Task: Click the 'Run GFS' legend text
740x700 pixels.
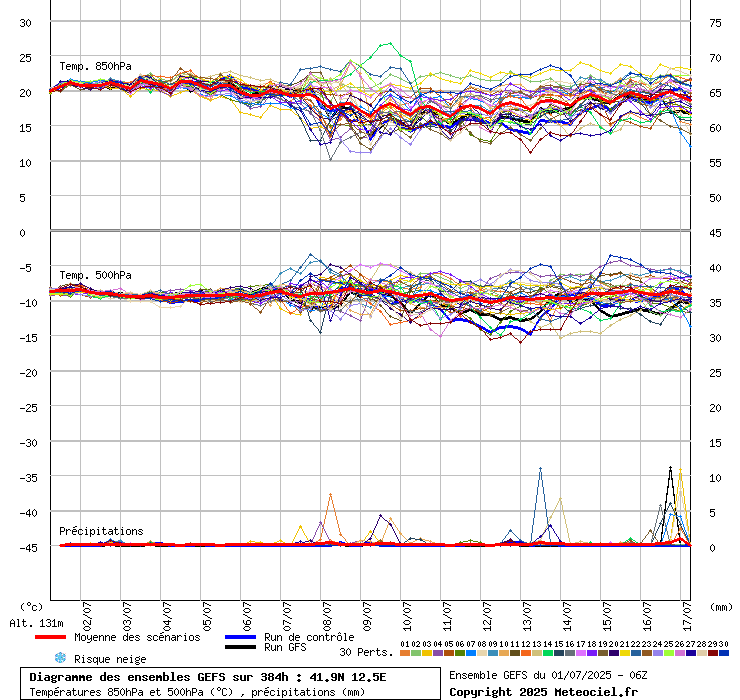Action: point(285,647)
